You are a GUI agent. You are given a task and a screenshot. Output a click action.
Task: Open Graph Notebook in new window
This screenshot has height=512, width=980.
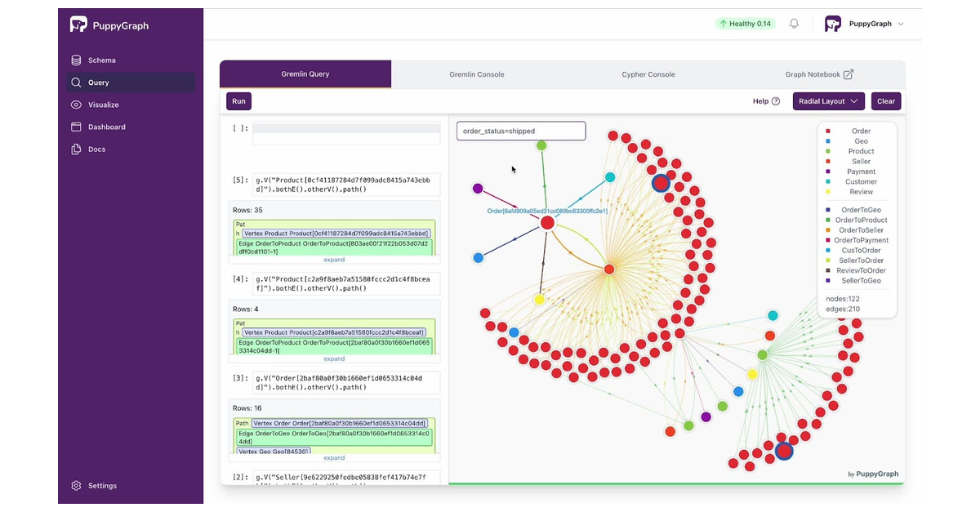pos(819,74)
